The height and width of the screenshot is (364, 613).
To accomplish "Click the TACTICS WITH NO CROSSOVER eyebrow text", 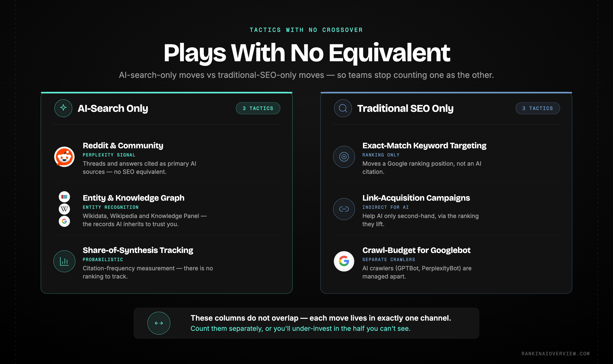I will (x=306, y=30).
